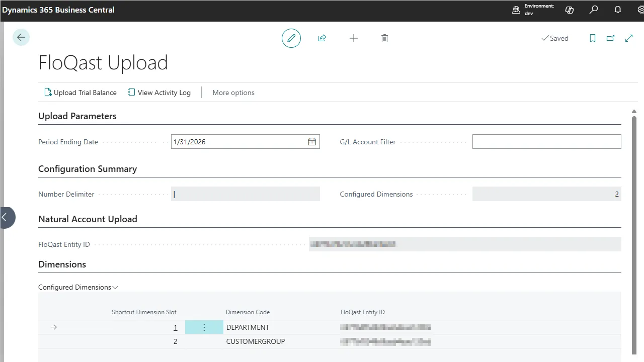Open row options for DEPARTMENT line

point(204,327)
